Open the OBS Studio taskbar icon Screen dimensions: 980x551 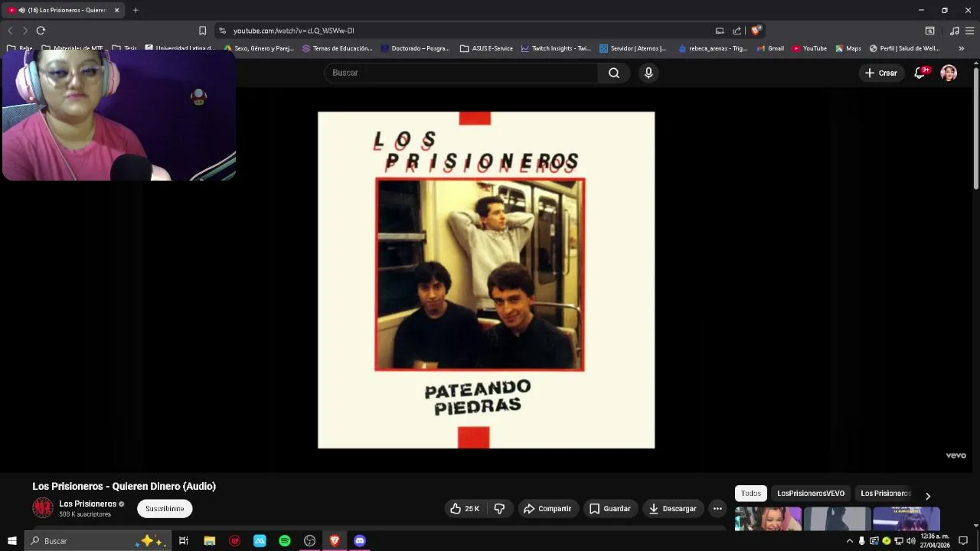(x=309, y=541)
